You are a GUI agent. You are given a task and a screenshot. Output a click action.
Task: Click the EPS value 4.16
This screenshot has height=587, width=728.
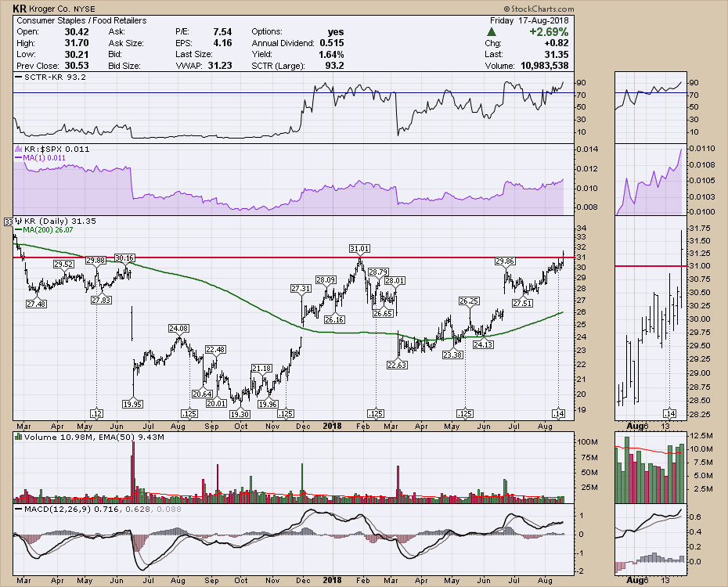[x=222, y=43]
